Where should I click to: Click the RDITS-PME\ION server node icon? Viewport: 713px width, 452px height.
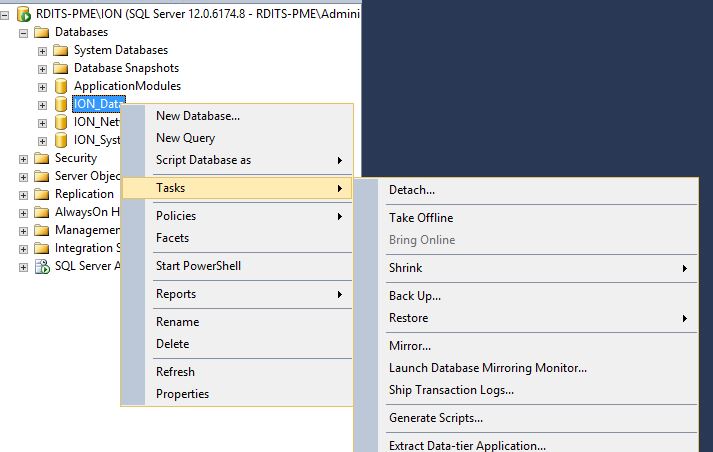[x=23, y=14]
